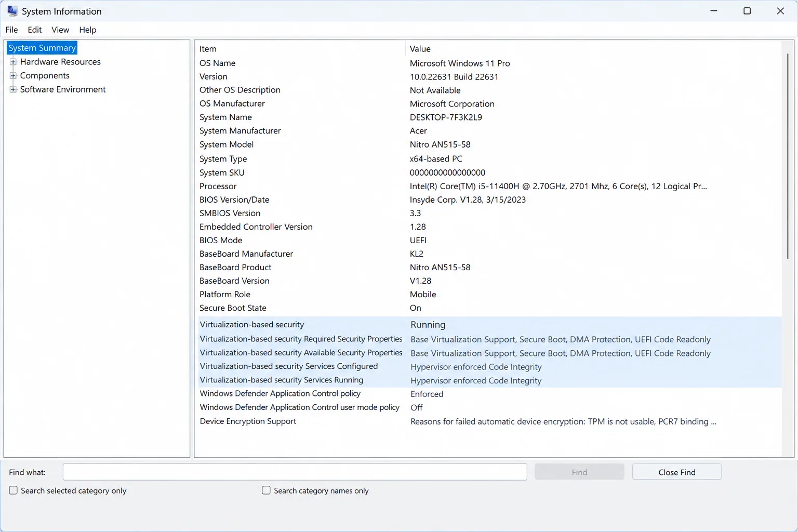Expand the Software Environment tree node

(14, 89)
